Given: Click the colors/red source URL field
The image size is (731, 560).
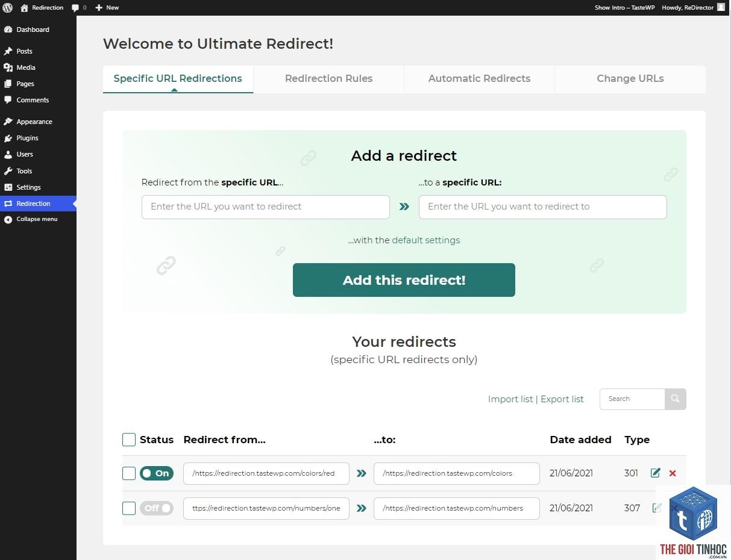Looking at the screenshot, I should tap(266, 473).
